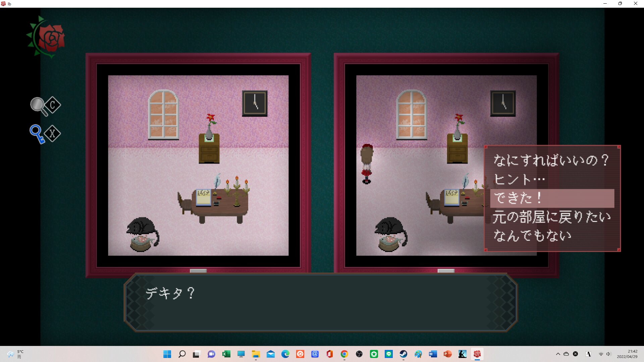Image resolution: width=644 pixels, height=362 pixels.
Task: Click the blue key item icon
Action: tap(37, 134)
